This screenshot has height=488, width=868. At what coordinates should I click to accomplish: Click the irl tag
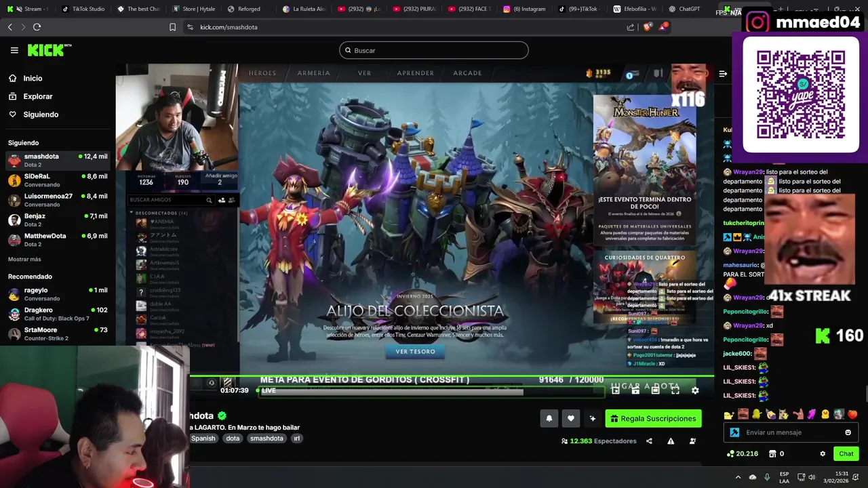(x=296, y=439)
